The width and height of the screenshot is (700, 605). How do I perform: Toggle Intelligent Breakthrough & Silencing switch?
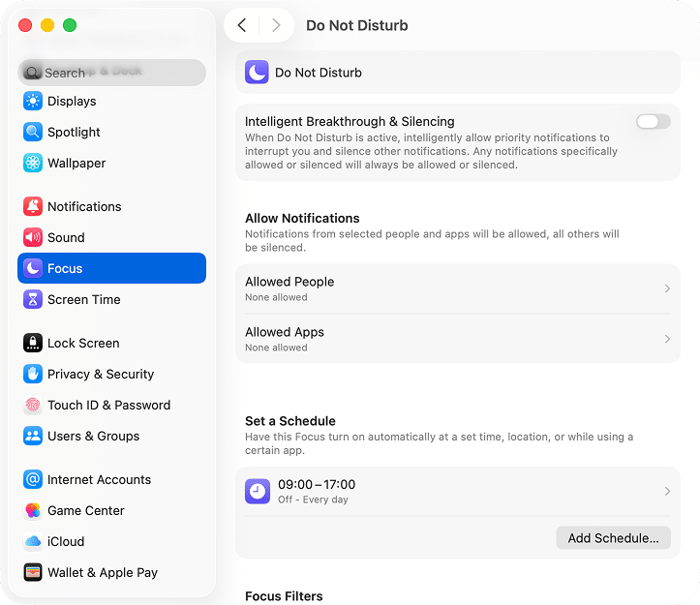654,121
